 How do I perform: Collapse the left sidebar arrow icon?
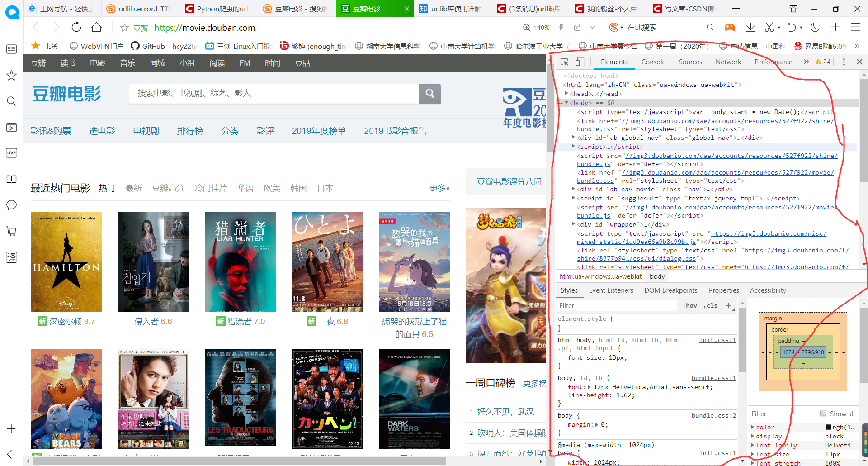point(11,454)
